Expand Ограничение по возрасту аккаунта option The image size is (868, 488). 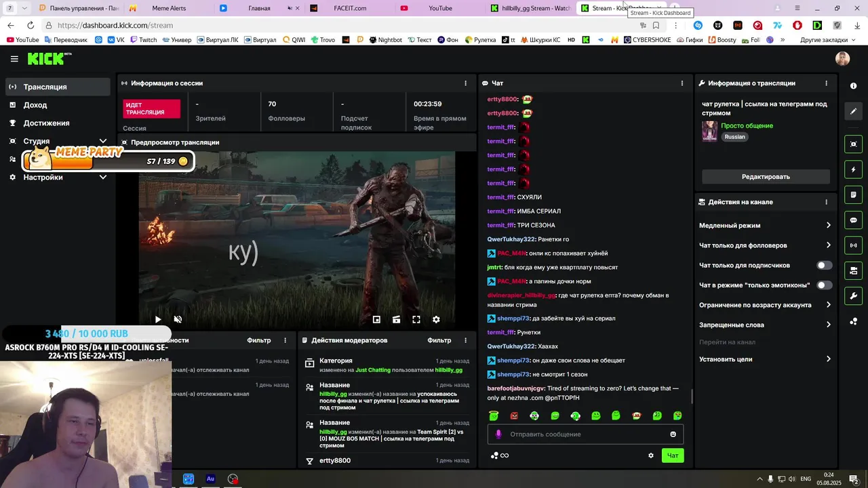coord(765,305)
